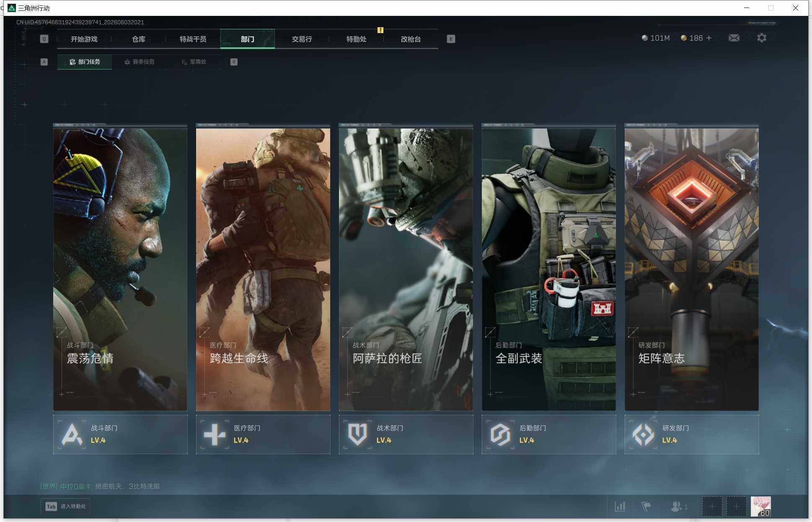Open the 交易行 tab

tap(302, 39)
